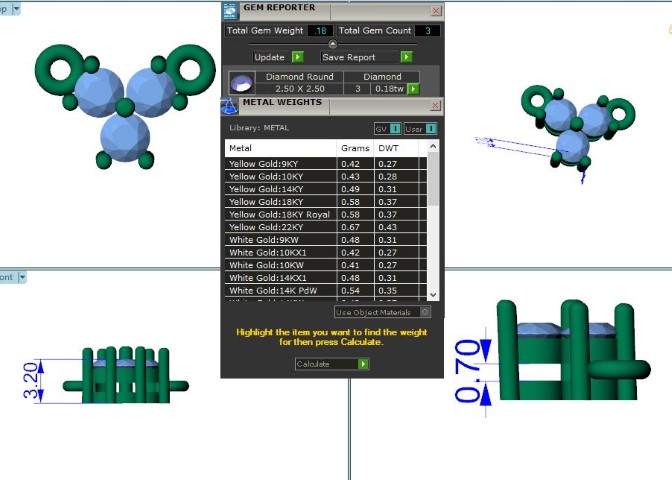Select the White Gold:14K PdW row
Screen dimensions: 672x480
280,290
